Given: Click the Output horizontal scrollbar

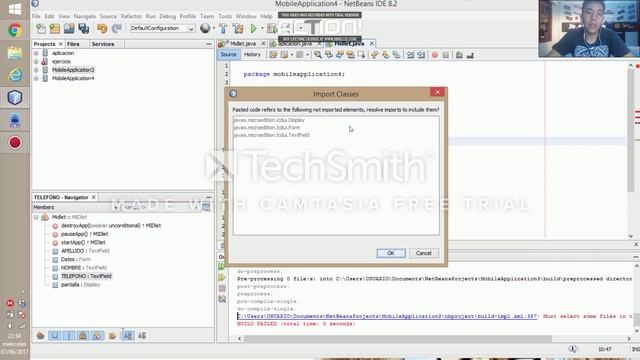Looking at the screenshot, I should pos(398,339).
